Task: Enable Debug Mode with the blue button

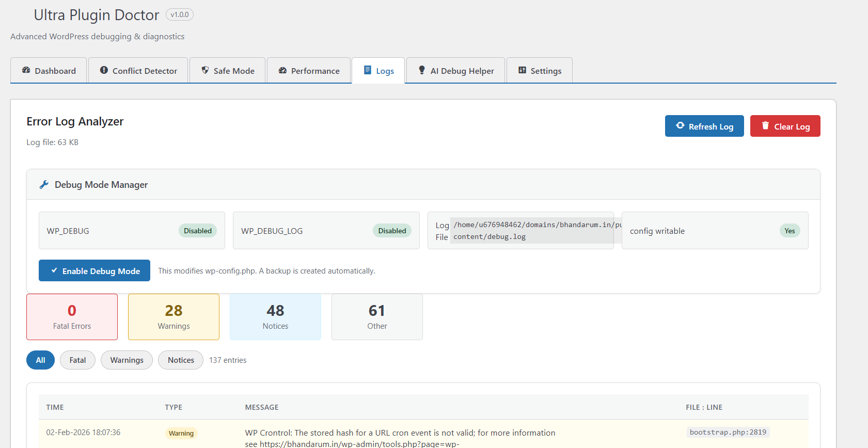Action: [94, 270]
